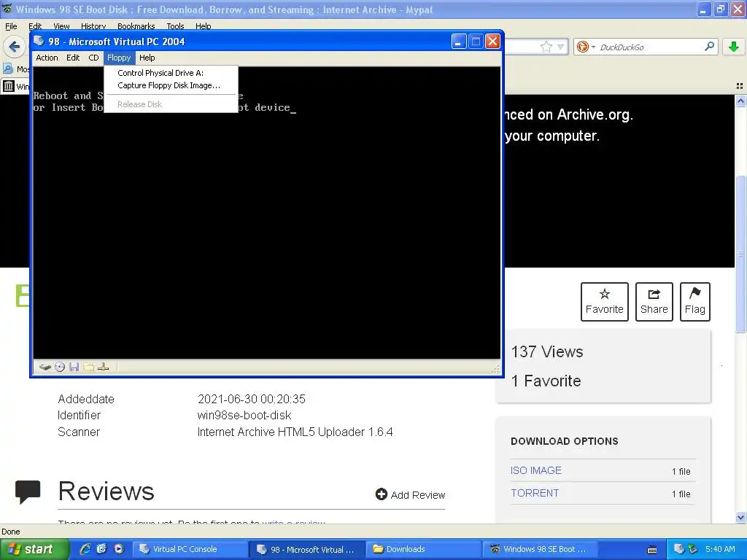Open the browser Bookmarks menu
The image size is (747, 560).
click(x=136, y=26)
